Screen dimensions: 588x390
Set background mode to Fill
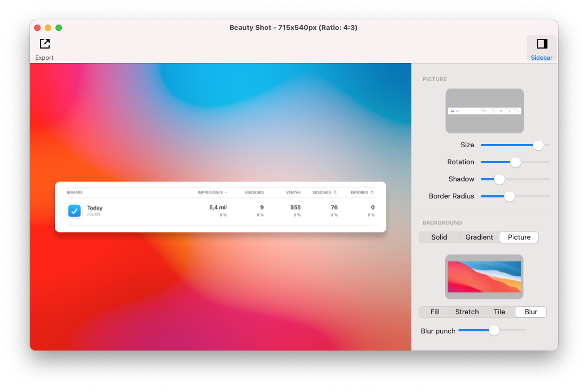coord(435,312)
